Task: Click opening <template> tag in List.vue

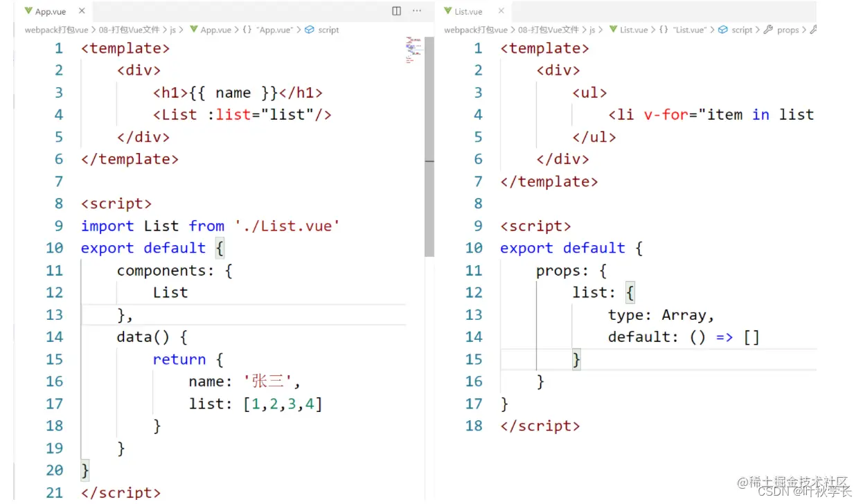Action: (x=544, y=48)
